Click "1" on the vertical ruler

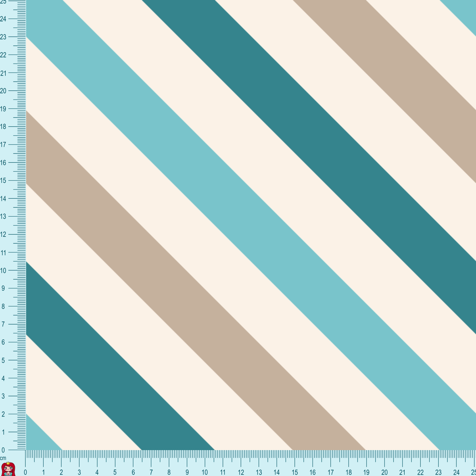(x=3, y=432)
